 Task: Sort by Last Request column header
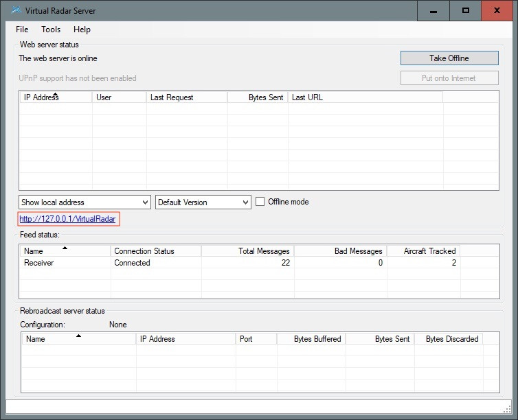coord(187,97)
